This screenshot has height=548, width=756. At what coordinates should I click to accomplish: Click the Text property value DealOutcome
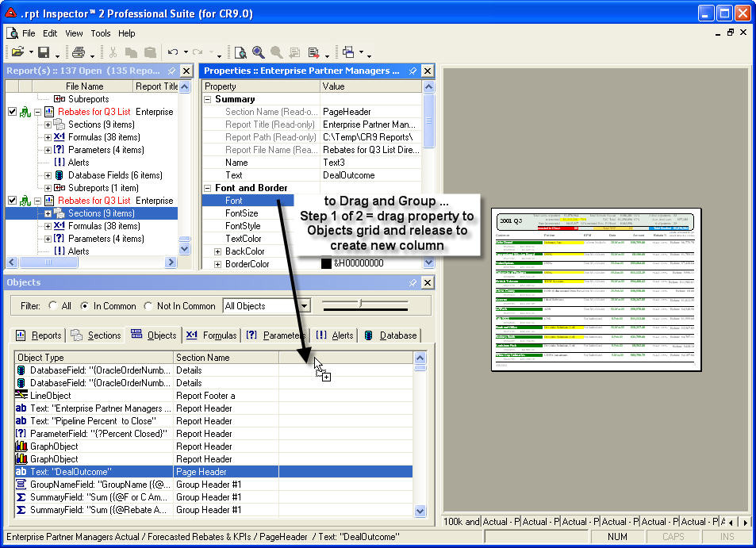pos(348,175)
